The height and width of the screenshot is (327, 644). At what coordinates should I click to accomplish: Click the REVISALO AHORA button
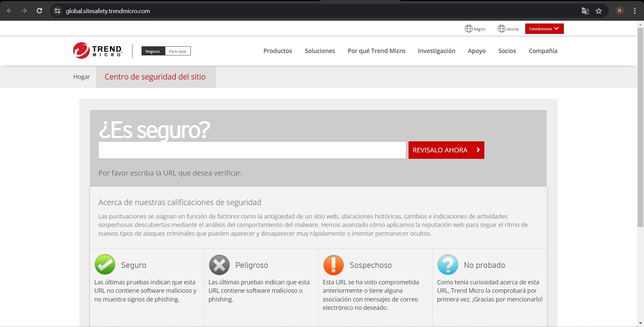[446, 150]
